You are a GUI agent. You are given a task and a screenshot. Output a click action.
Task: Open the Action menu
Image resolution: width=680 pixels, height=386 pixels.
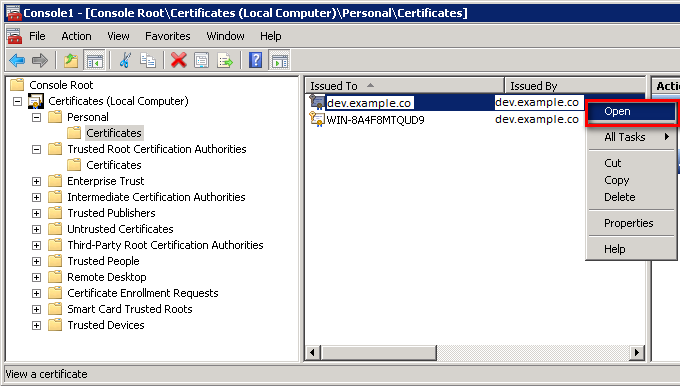point(76,36)
